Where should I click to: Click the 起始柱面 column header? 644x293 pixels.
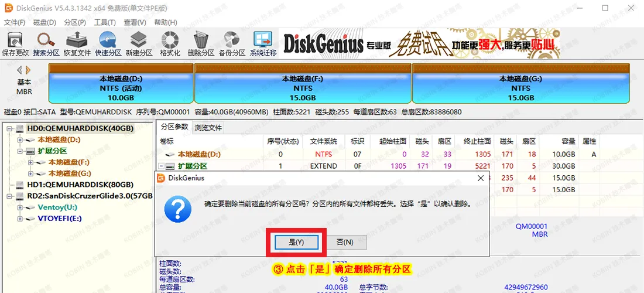click(x=389, y=141)
